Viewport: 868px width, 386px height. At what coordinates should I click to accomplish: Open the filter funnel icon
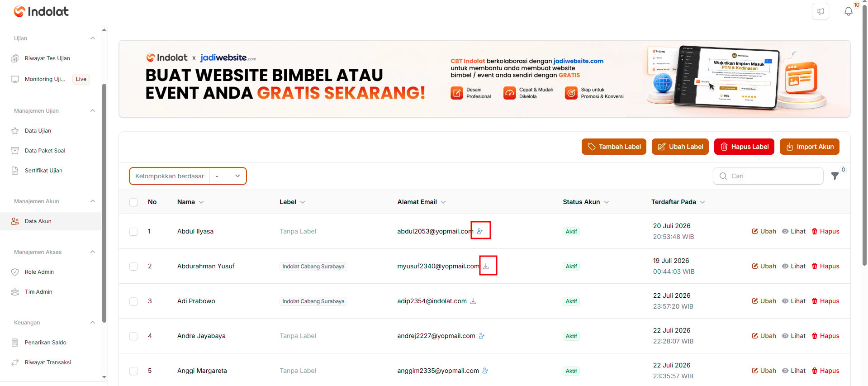click(835, 176)
